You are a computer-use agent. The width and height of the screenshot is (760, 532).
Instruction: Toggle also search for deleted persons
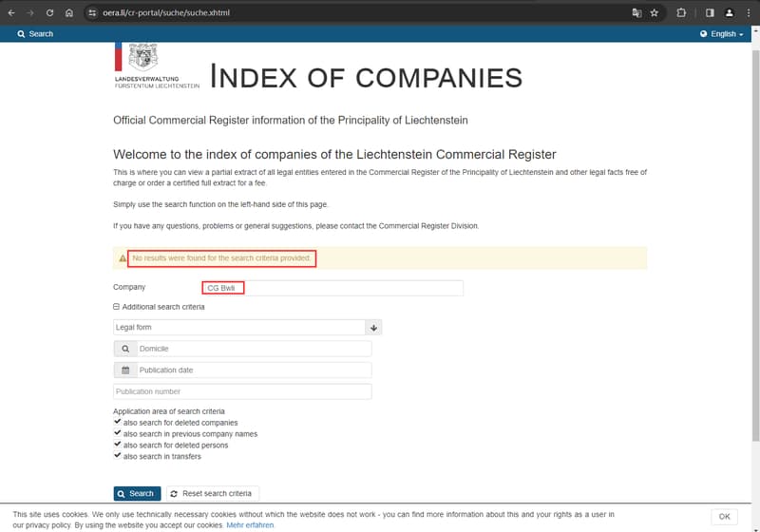(x=117, y=444)
